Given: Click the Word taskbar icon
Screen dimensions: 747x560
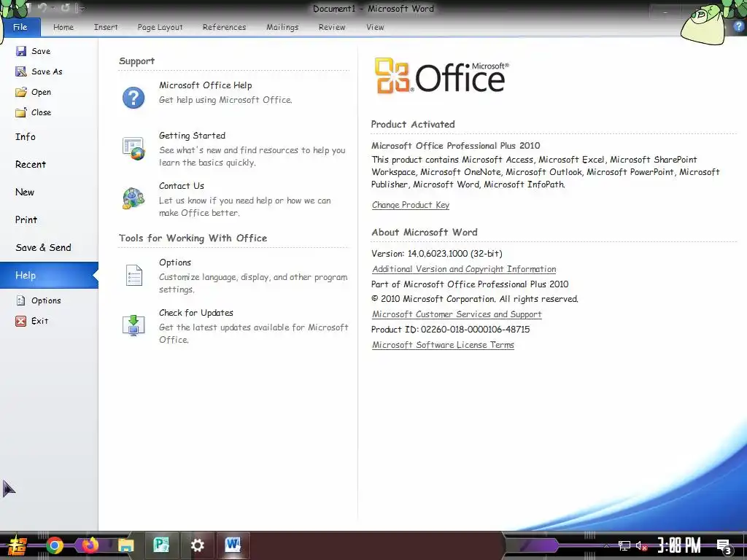Looking at the screenshot, I should [233, 545].
